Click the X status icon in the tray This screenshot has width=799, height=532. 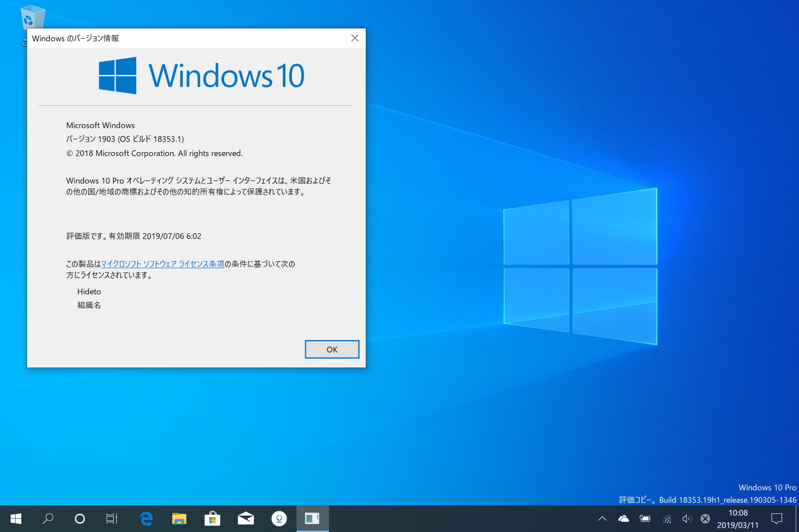705,518
